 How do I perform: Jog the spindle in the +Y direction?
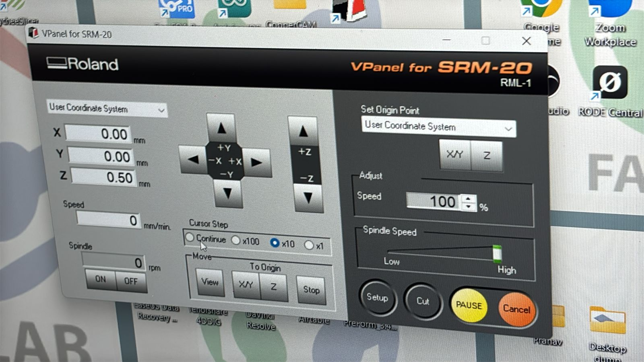point(221,128)
